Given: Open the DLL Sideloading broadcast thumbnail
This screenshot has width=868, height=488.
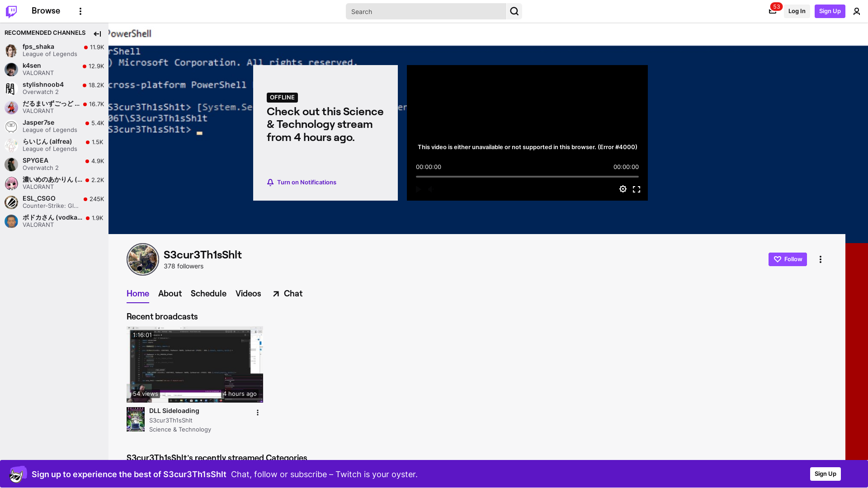Looking at the screenshot, I should [195, 364].
